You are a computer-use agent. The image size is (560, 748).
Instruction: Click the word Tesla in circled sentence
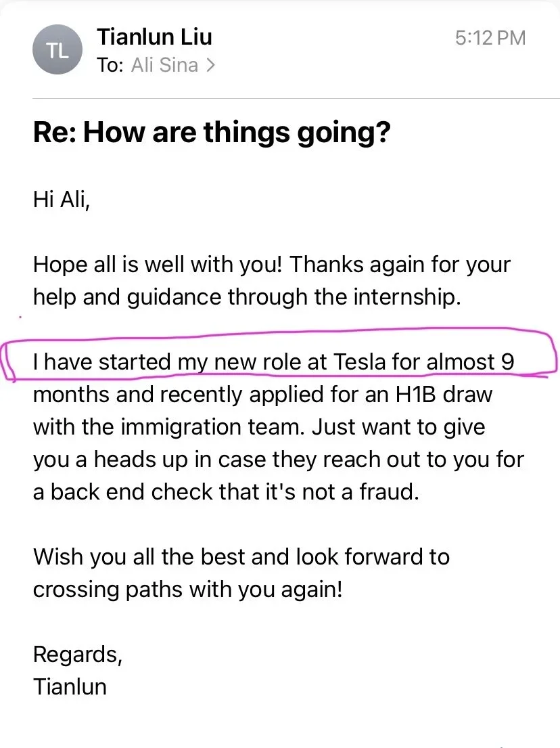pyautogui.click(x=360, y=361)
